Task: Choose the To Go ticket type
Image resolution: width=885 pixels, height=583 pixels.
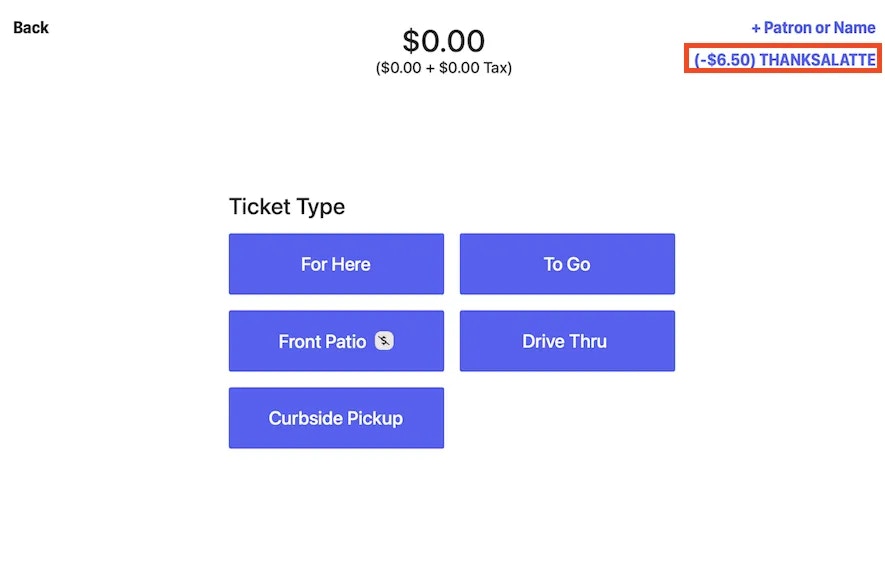Action: [567, 264]
